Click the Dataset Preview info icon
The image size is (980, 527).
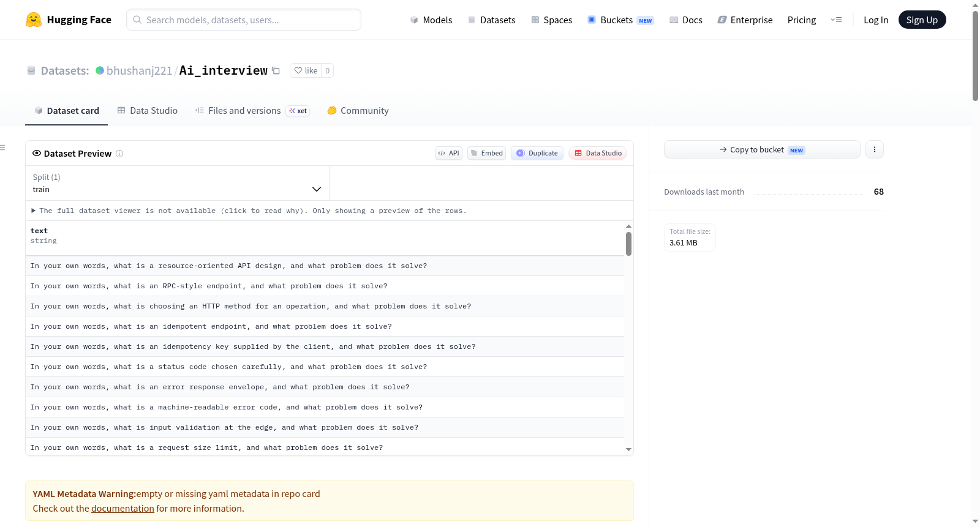(119, 154)
